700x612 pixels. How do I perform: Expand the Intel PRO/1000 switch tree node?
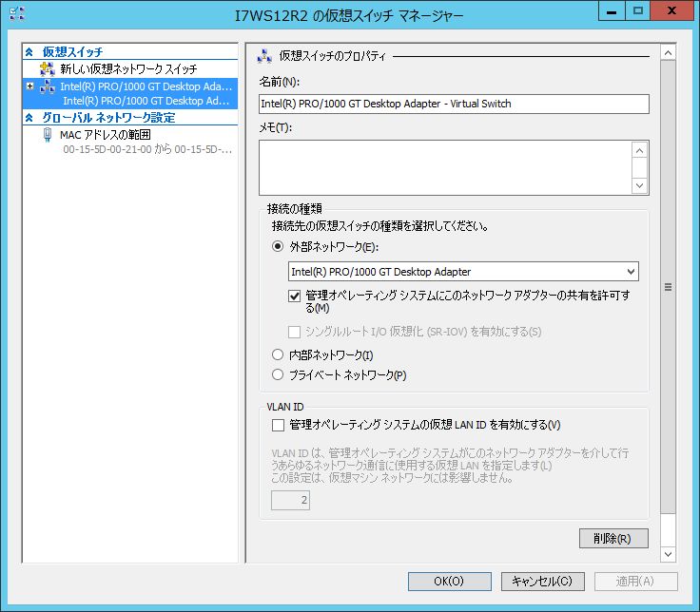(x=29, y=86)
